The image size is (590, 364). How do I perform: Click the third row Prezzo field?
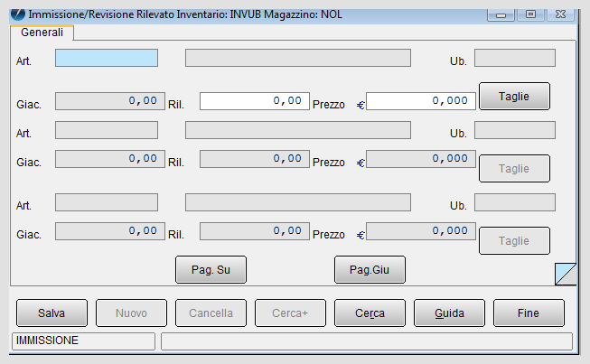coord(421,231)
